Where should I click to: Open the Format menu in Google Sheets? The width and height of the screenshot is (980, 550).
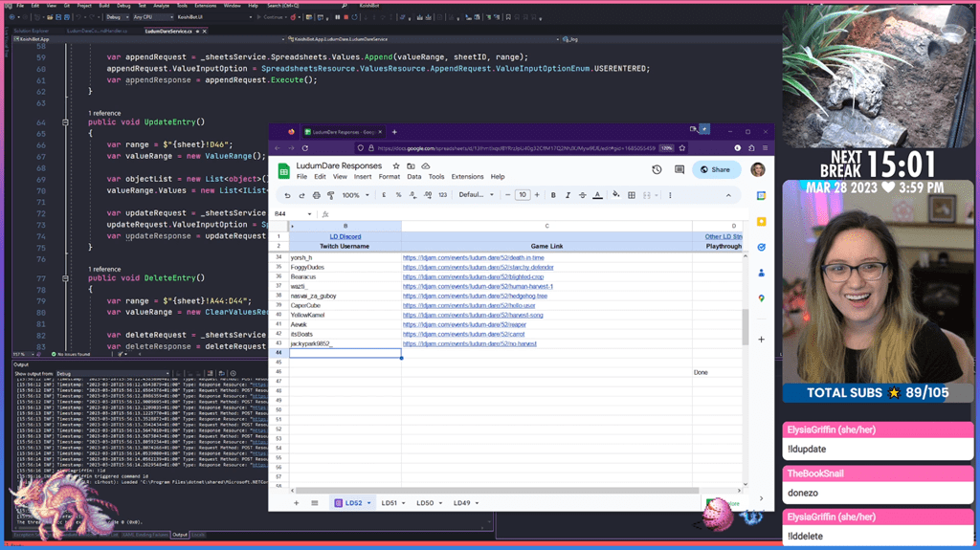point(389,177)
